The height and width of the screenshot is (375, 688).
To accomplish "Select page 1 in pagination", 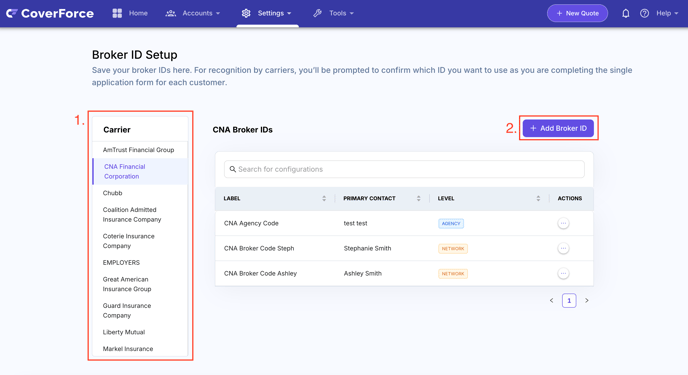I will pos(569,300).
